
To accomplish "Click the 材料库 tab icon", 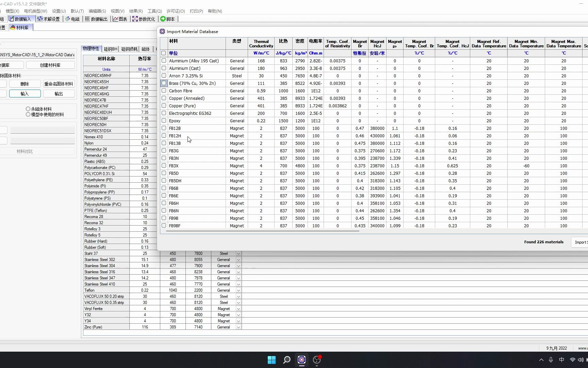I will (13, 27).
